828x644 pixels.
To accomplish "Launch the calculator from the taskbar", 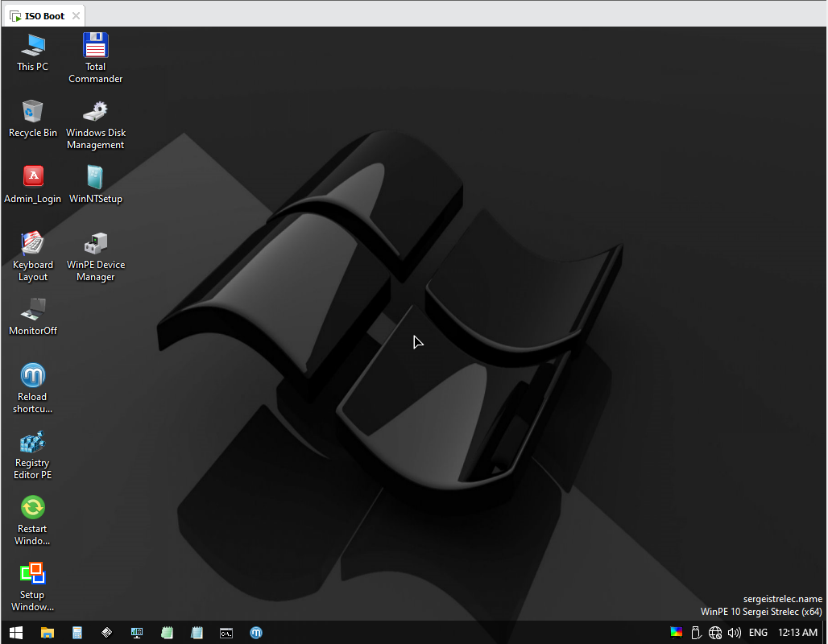I will click(77, 633).
